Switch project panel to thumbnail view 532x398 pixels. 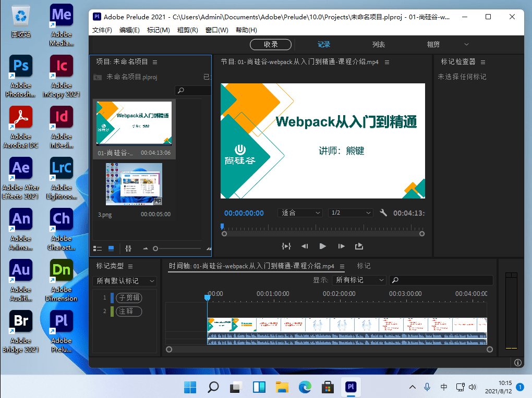pyautogui.click(x=111, y=248)
